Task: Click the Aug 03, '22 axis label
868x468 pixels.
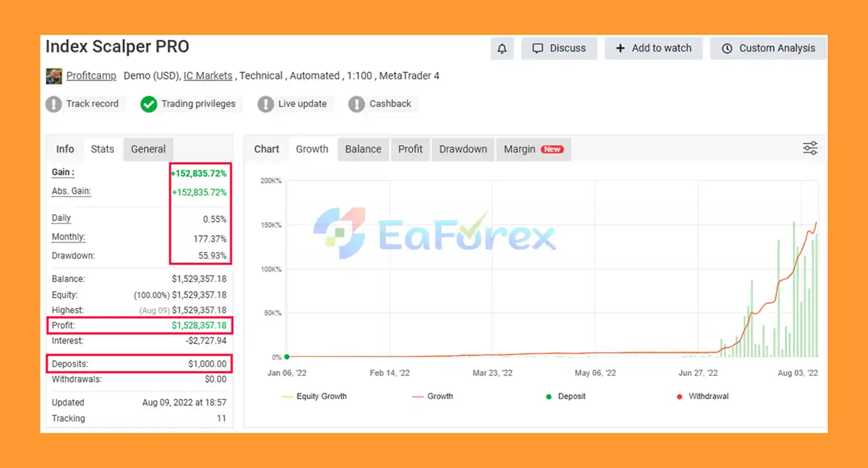Action: coord(797,373)
